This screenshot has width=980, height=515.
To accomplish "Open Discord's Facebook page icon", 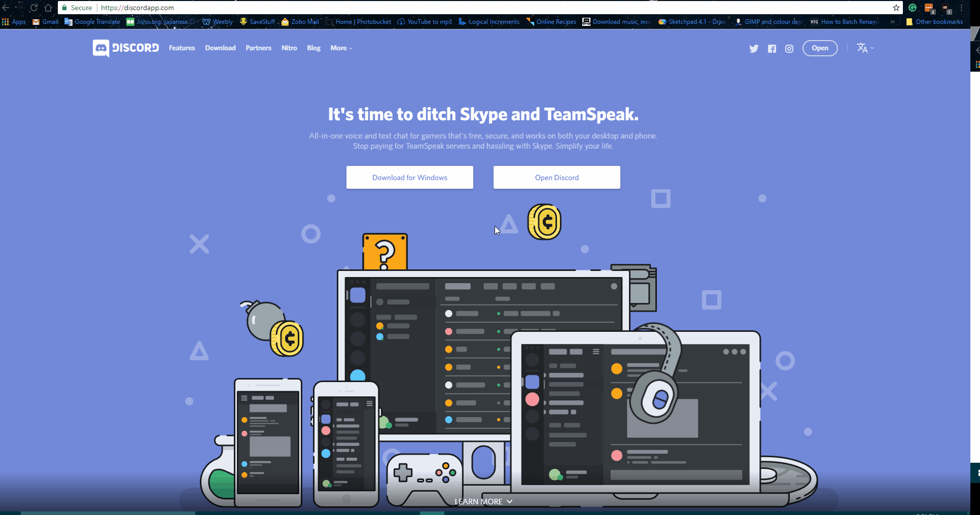I will point(772,49).
